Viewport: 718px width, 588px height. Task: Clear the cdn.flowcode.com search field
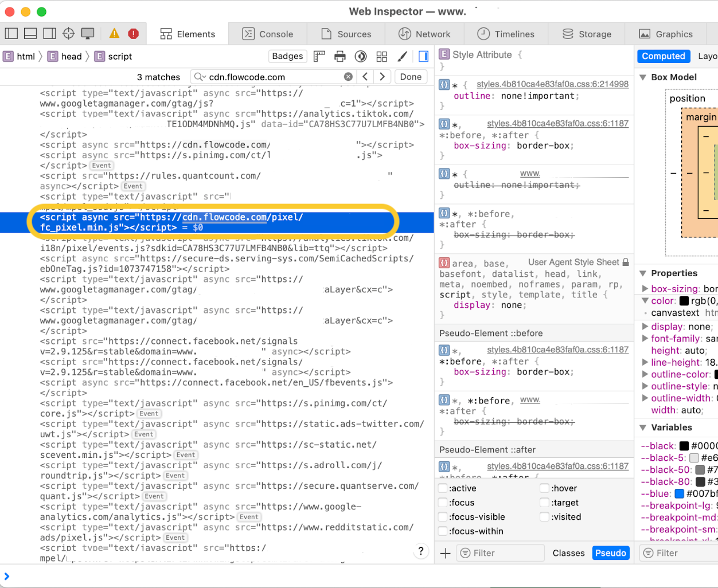pyautogui.click(x=349, y=76)
